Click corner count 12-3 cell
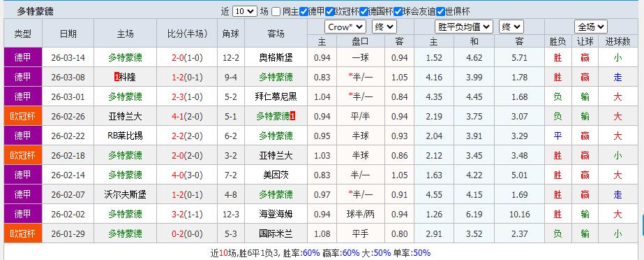 click(x=231, y=214)
